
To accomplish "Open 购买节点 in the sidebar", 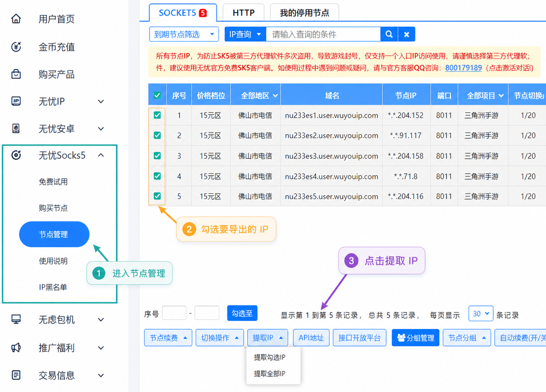I will 53,208.
